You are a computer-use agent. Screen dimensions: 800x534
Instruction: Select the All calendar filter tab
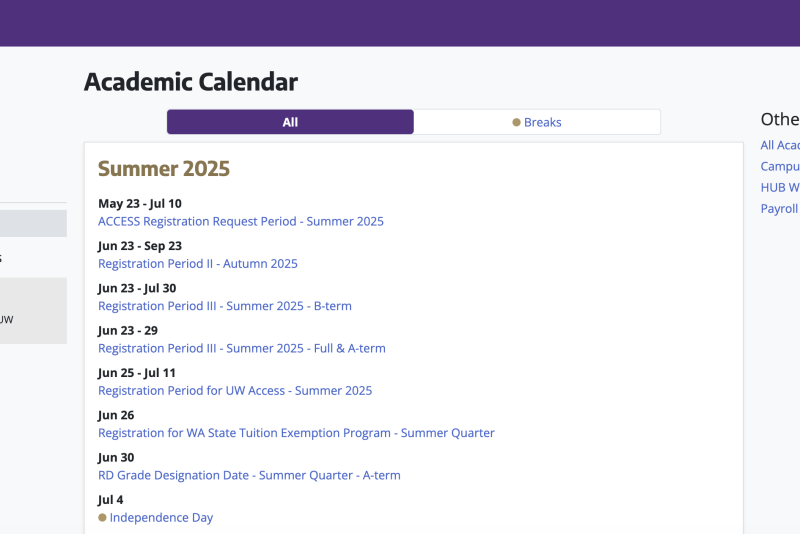click(290, 122)
